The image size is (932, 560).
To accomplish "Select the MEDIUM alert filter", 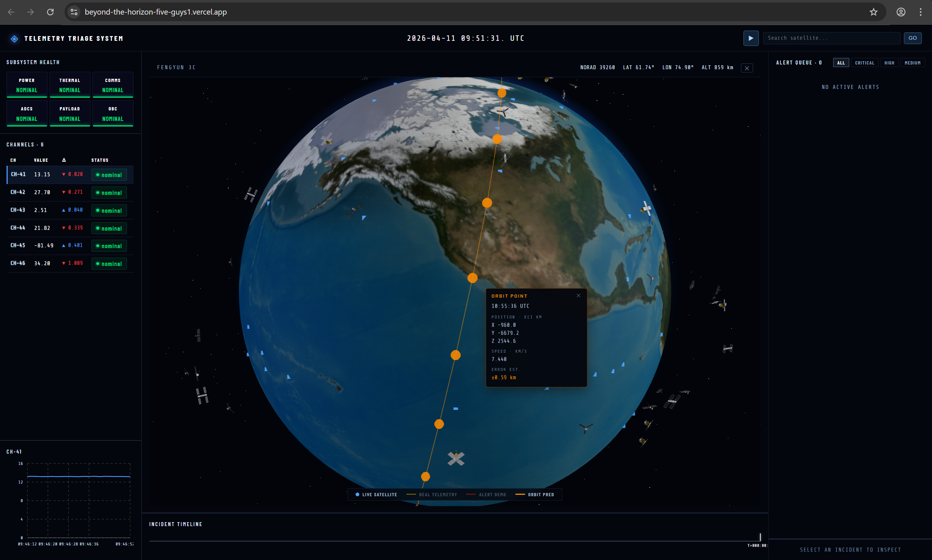I will pyautogui.click(x=912, y=63).
